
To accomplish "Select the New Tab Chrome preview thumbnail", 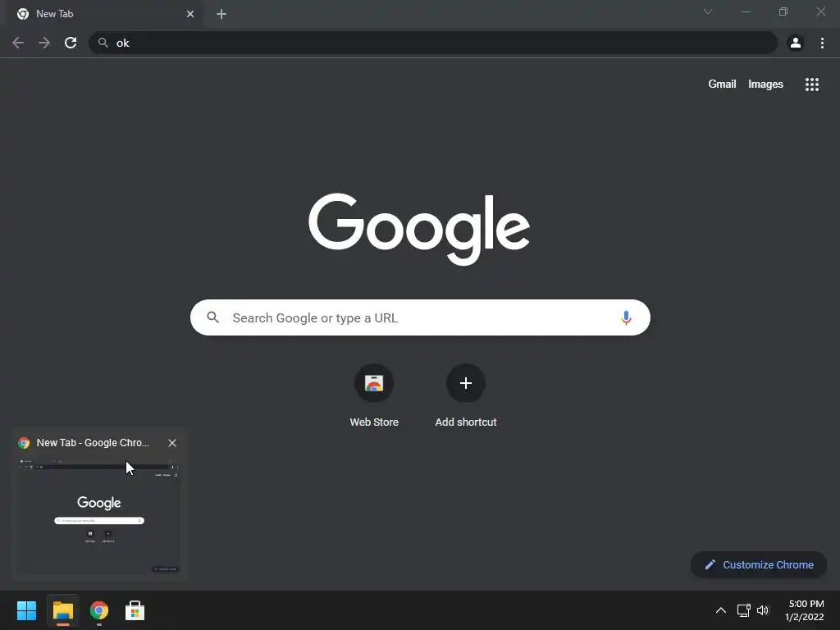I will pyautogui.click(x=99, y=515).
